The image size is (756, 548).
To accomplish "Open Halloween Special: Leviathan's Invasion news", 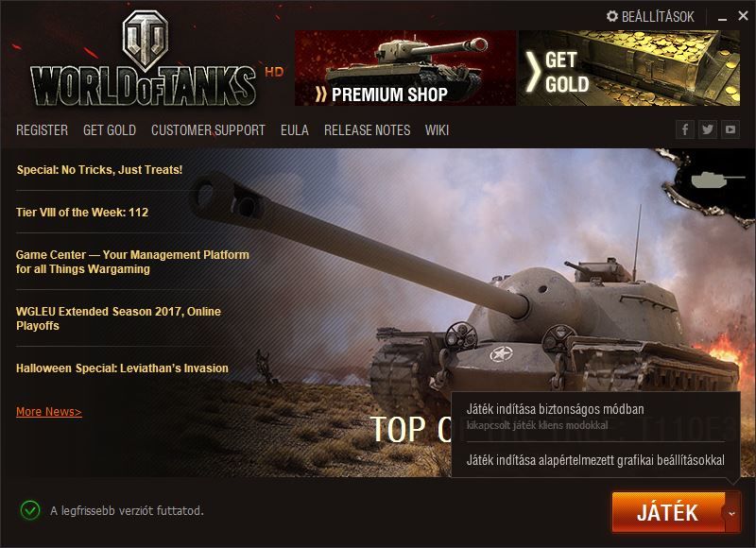I will point(122,368).
